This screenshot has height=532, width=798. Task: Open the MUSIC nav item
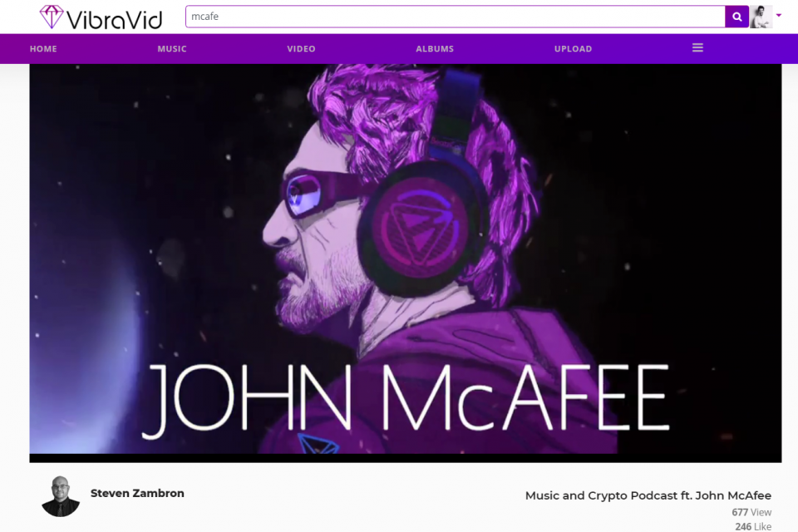coord(172,49)
